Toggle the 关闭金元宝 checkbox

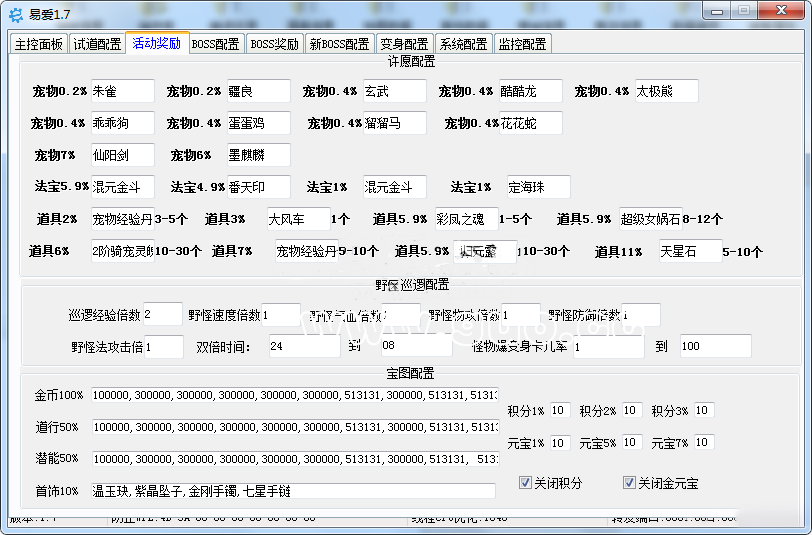pos(629,483)
